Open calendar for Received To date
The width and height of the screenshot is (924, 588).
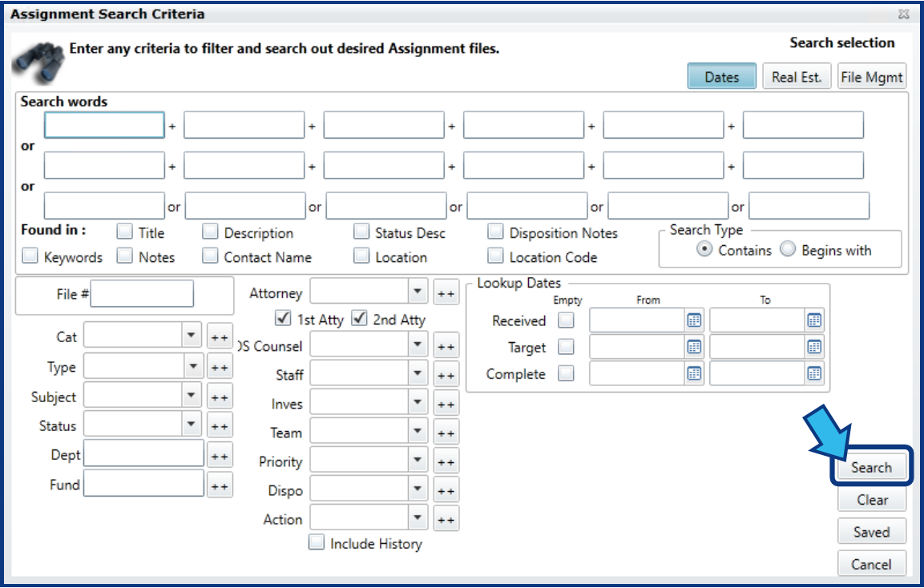tap(814, 320)
